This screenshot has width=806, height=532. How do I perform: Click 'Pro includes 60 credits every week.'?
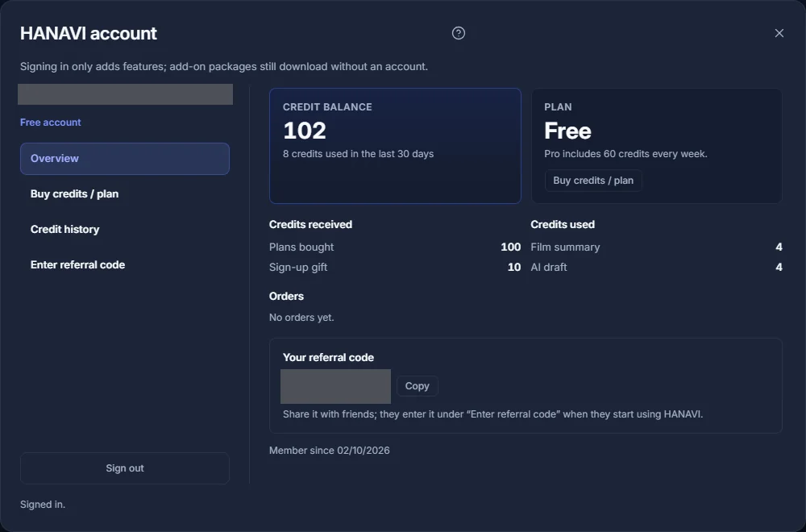[625, 154]
